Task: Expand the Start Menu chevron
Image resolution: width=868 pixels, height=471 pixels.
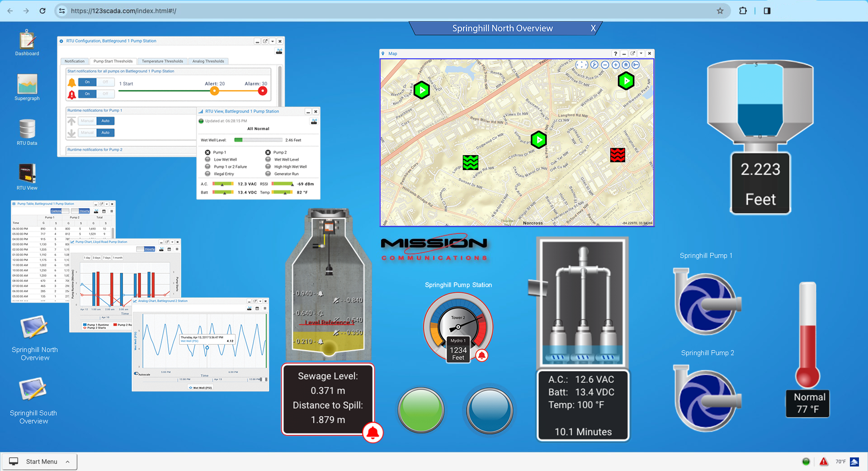Action: 67,461
